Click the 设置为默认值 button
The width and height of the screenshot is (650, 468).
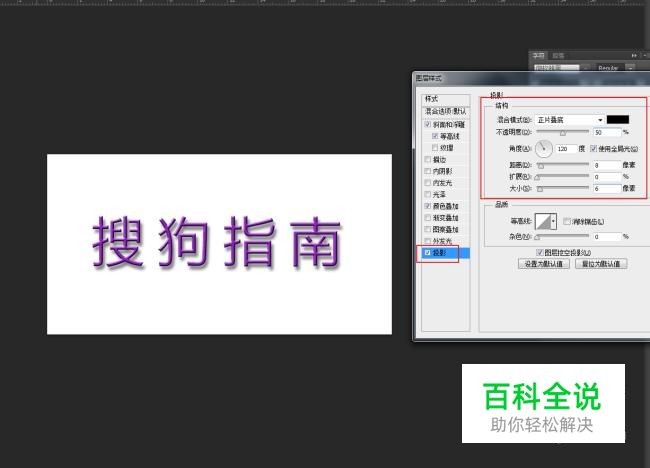tap(543, 264)
